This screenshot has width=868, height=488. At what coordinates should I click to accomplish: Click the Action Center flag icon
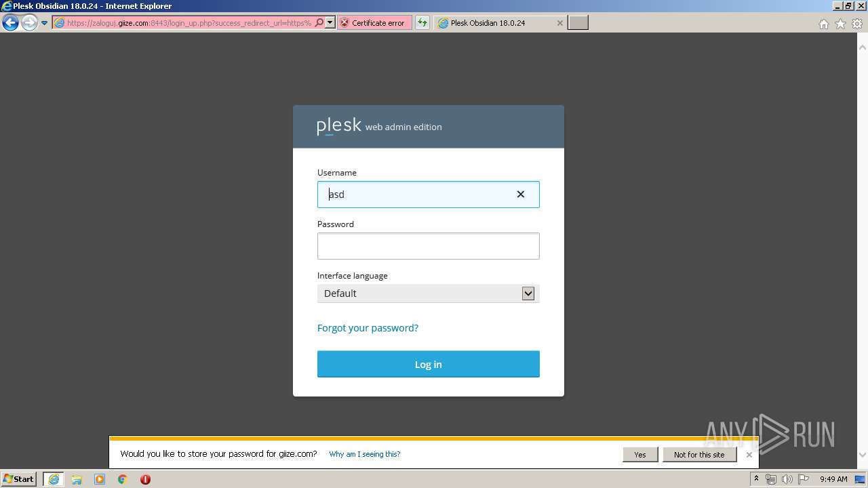803,479
